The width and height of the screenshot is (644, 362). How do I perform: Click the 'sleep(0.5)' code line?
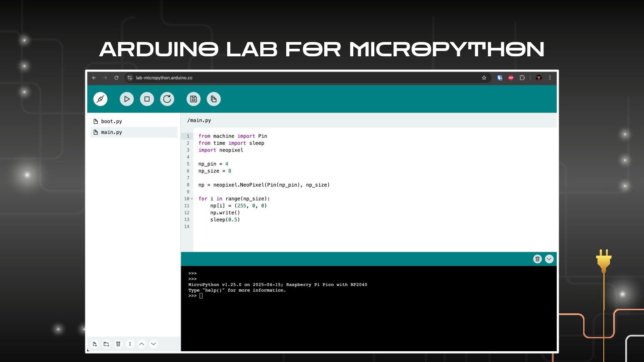pyautogui.click(x=225, y=219)
